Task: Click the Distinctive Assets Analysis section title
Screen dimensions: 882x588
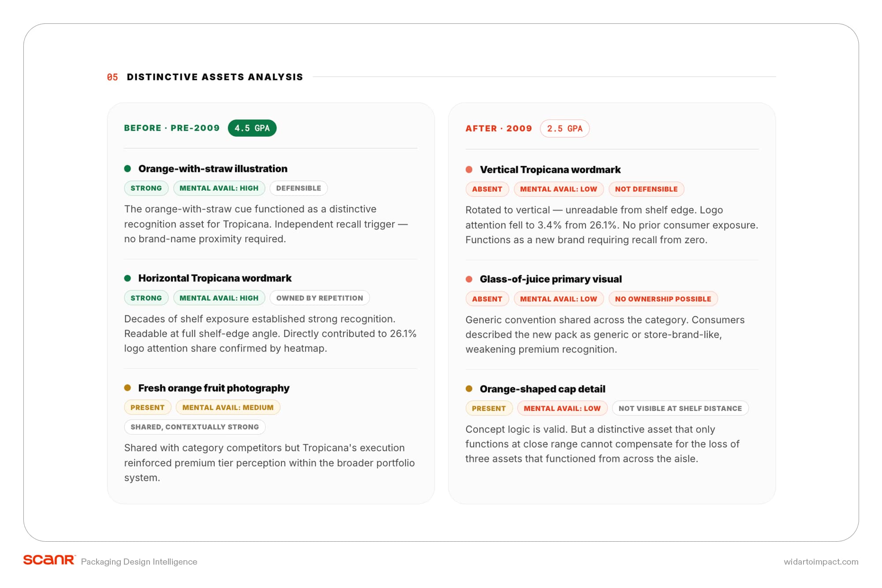Action: 215,77
